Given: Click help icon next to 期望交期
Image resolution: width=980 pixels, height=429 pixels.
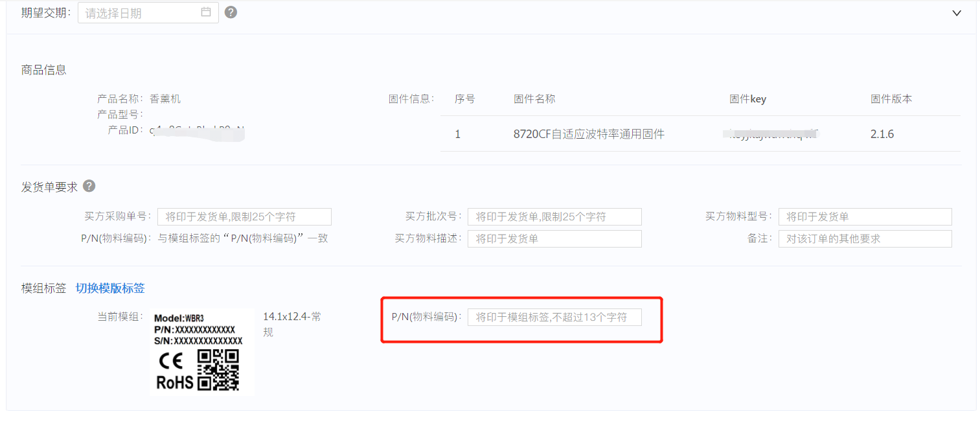Looking at the screenshot, I should point(231,12).
